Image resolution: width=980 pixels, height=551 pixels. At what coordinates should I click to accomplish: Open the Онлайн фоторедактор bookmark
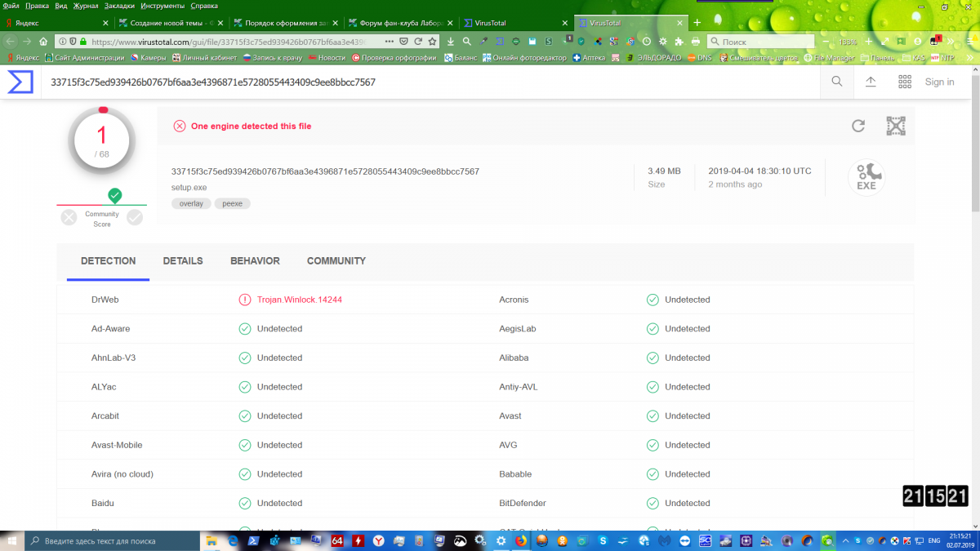[x=524, y=58]
